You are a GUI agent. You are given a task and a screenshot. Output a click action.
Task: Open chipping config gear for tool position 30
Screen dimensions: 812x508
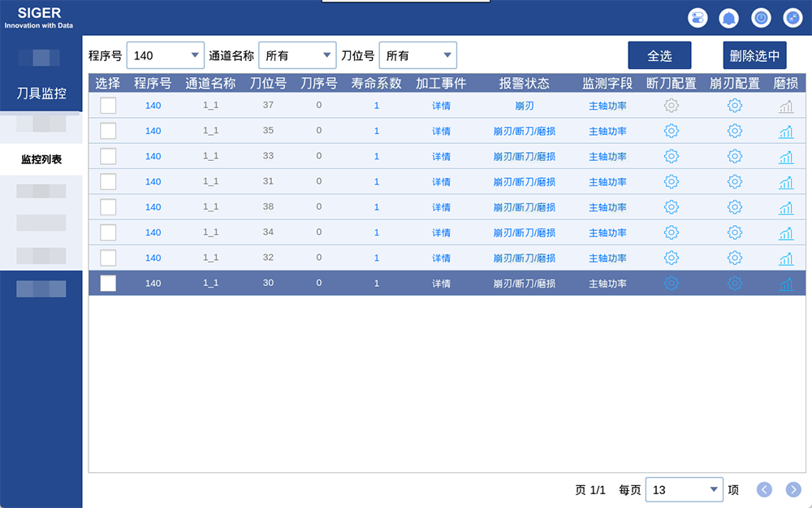(x=734, y=283)
